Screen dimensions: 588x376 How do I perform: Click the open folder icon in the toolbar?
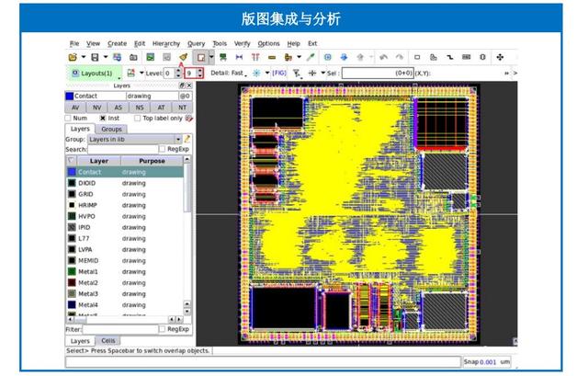coord(73,57)
